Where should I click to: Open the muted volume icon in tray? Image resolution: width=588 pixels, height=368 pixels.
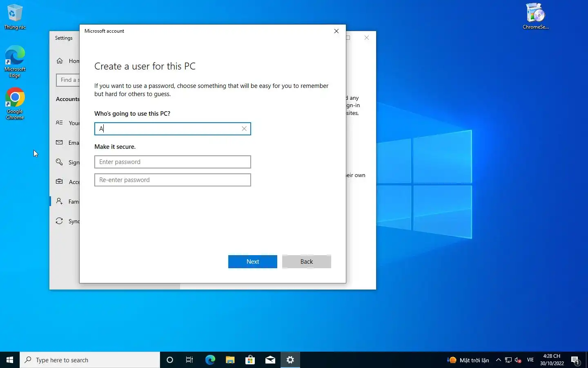518,360
